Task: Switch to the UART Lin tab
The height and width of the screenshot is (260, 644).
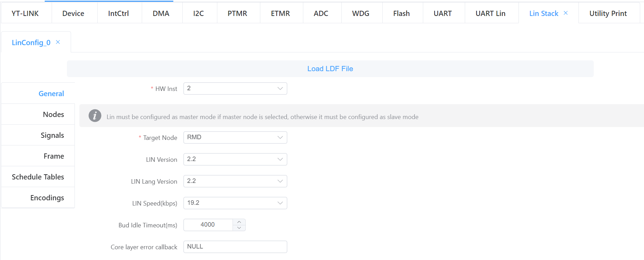Action: 490,14
